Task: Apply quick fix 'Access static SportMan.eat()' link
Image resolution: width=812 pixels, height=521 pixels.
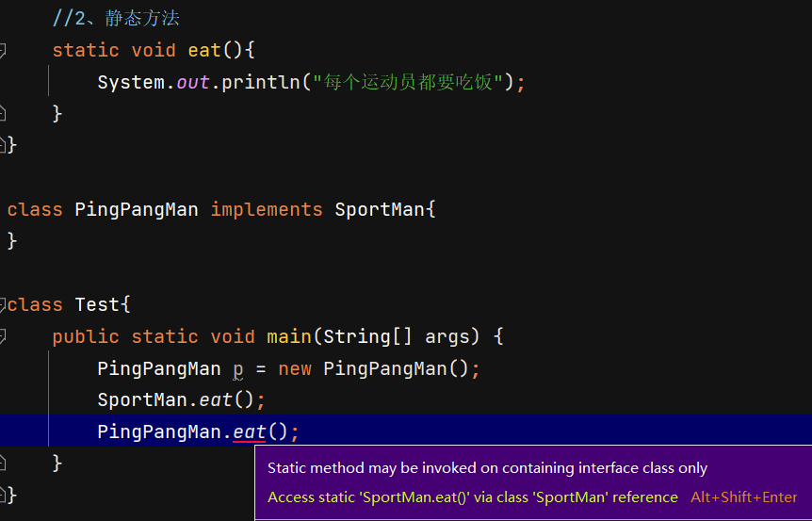Action: 472,497
